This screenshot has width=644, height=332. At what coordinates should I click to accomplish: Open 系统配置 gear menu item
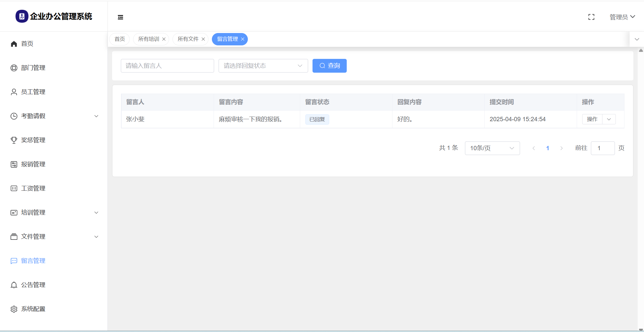[x=33, y=309]
